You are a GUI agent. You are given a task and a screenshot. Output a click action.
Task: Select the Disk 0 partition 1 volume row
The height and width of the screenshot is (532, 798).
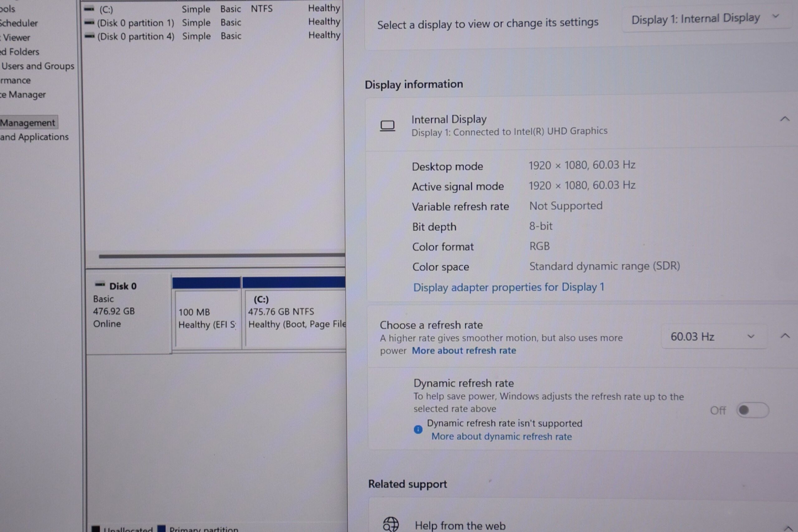point(212,23)
